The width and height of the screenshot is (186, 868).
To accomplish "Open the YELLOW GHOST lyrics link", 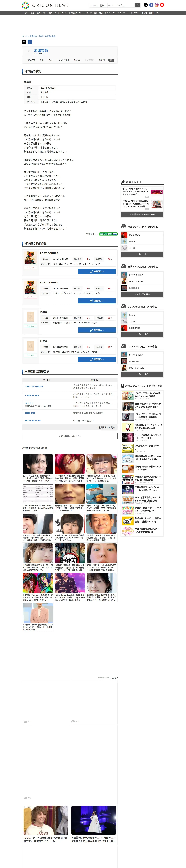I will point(34,387).
